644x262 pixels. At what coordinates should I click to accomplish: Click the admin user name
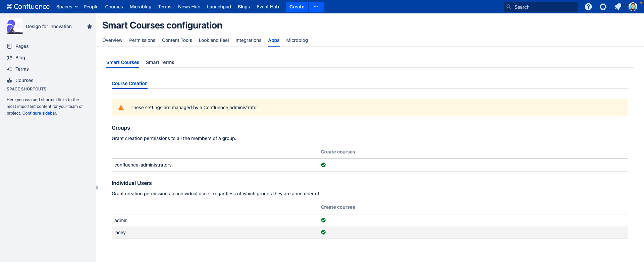121,220
